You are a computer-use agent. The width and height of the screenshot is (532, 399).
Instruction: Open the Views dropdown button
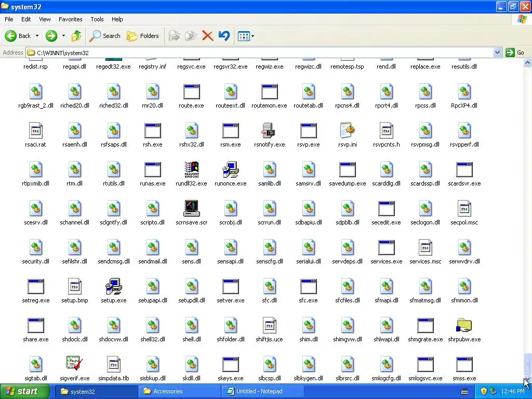(246, 36)
